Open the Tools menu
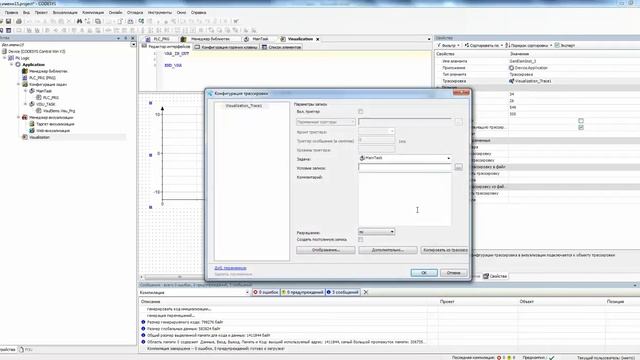 (160, 13)
